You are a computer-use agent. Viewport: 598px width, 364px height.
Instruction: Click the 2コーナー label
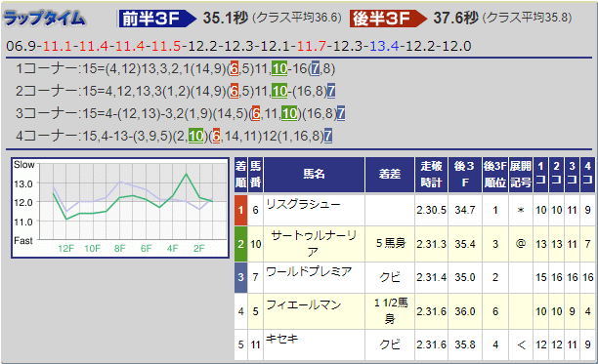tap(47, 91)
